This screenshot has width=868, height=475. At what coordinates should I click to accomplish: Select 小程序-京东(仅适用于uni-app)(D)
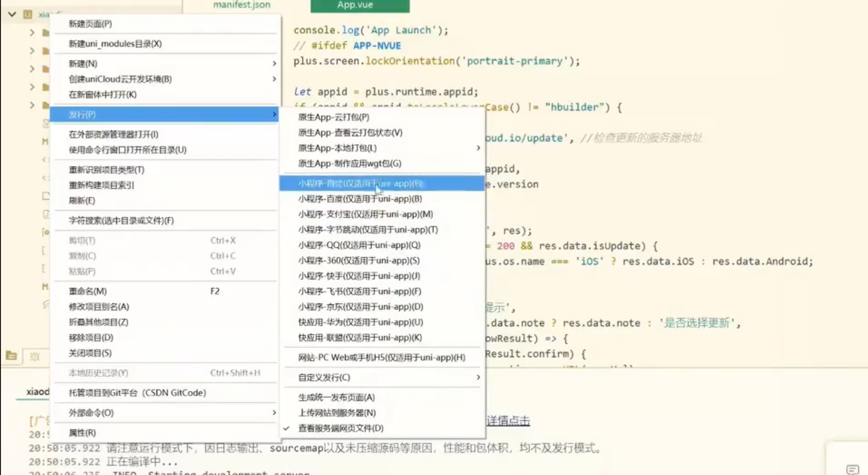click(x=382, y=307)
